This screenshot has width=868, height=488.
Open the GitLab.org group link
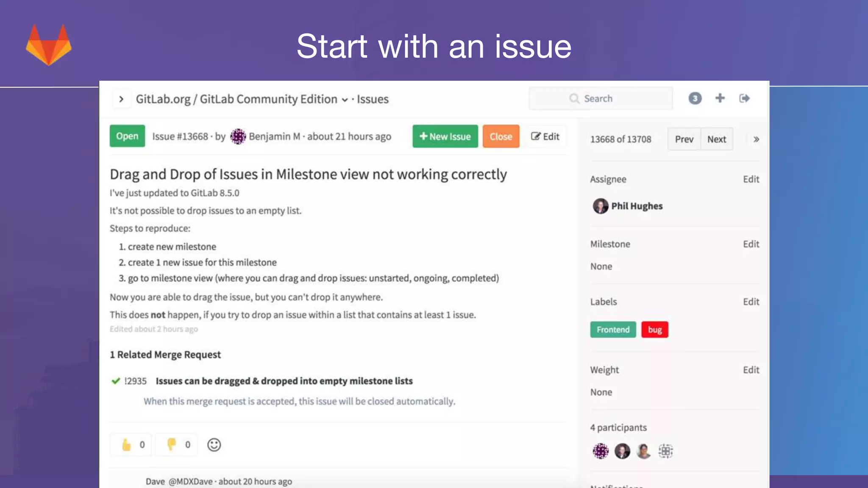[x=163, y=99]
